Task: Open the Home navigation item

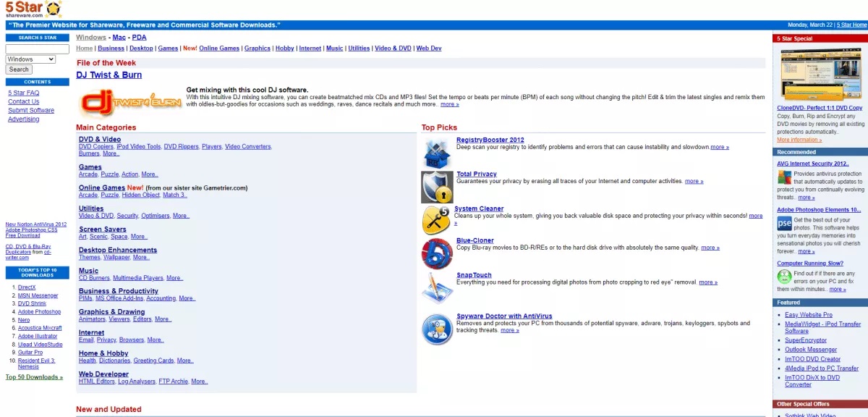Action: click(85, 49)
